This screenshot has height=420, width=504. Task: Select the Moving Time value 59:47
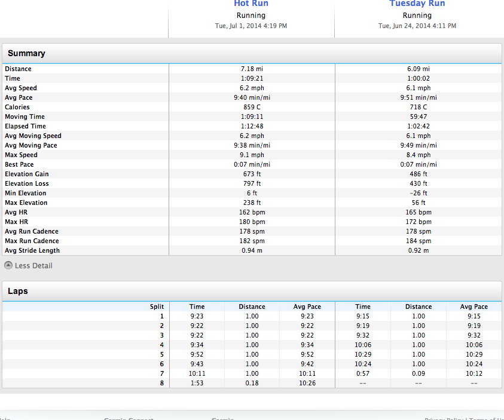(x=418, y=117)
